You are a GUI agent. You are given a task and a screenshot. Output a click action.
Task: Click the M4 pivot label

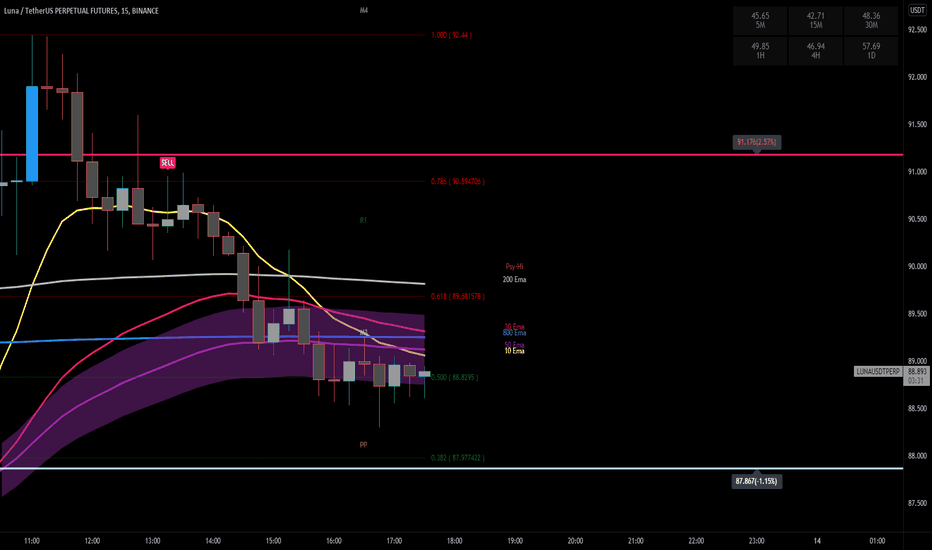point(364,10)
